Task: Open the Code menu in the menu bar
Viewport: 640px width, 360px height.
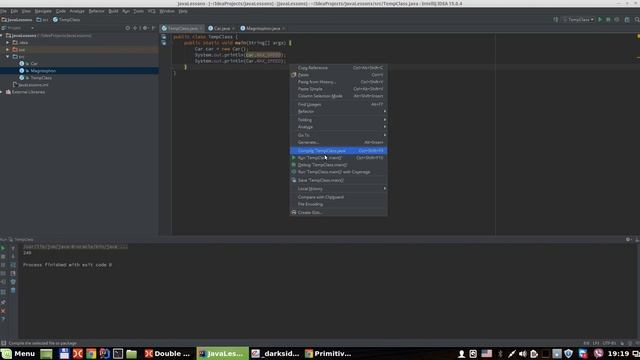Action: (x=60, y=11)
